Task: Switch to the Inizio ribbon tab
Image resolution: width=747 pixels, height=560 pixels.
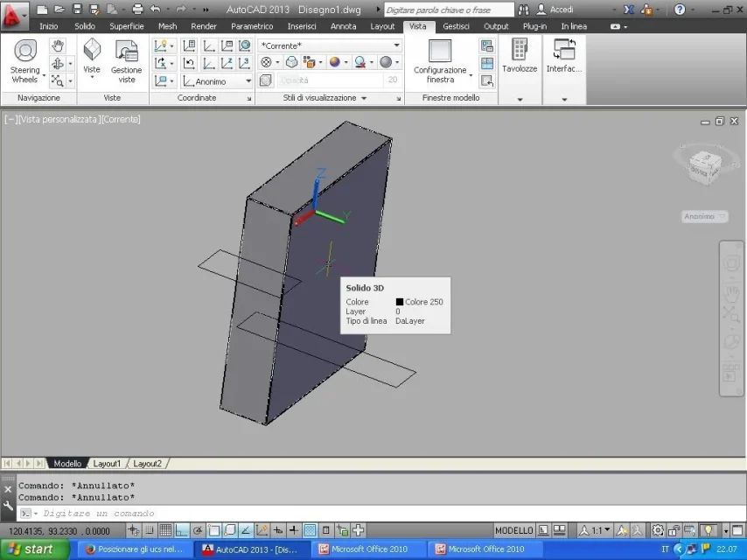Action: [49, 26]
